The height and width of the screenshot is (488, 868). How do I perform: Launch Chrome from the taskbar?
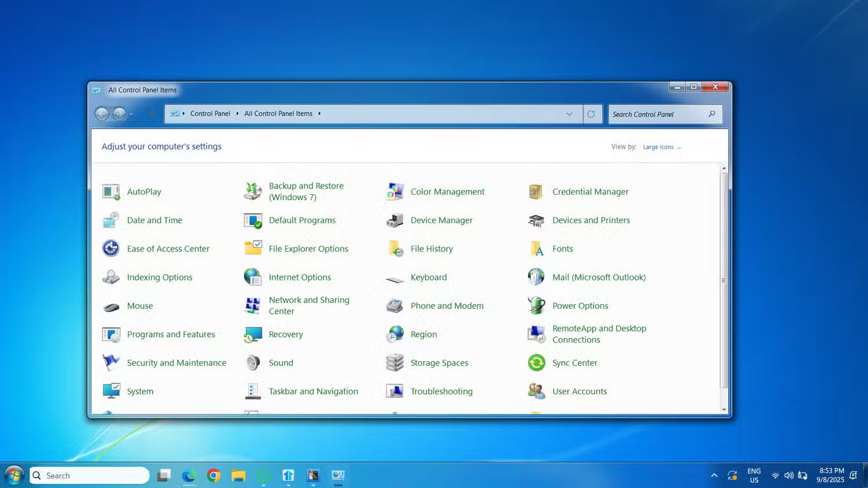click(x=213, y=475)
